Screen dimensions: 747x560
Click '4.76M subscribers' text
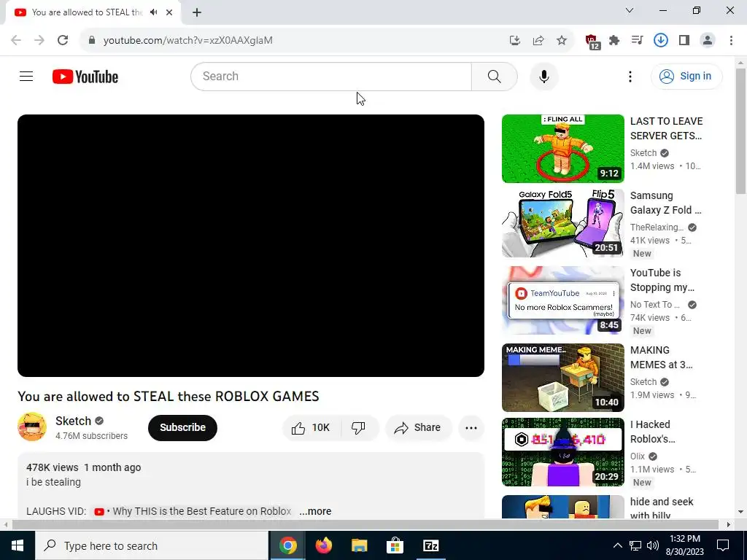[x=91, y=436]
